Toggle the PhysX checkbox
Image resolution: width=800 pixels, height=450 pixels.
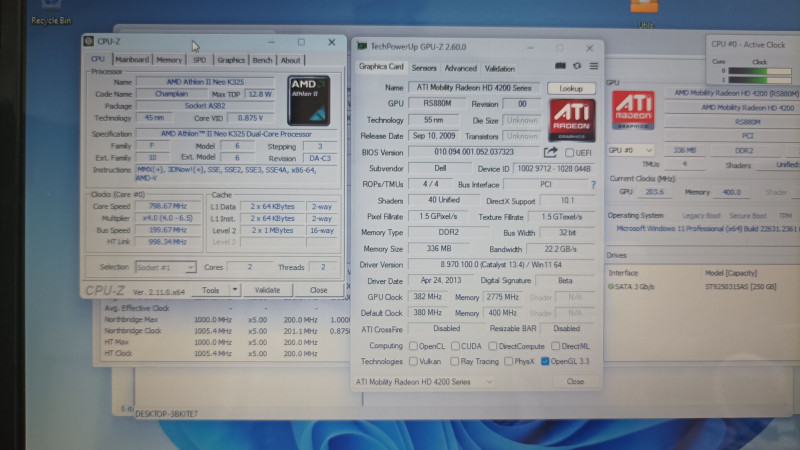coord(508,361)
